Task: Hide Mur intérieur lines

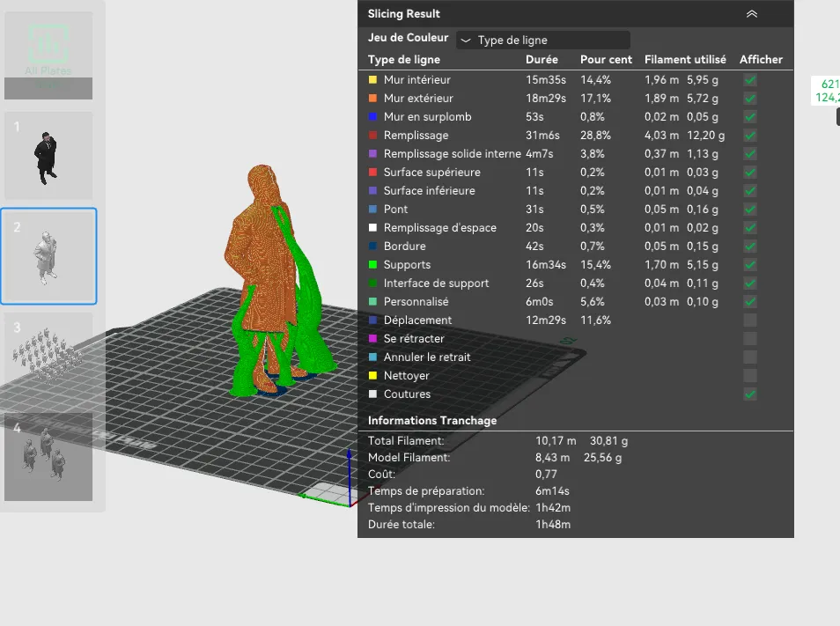Action: [750, 80]
